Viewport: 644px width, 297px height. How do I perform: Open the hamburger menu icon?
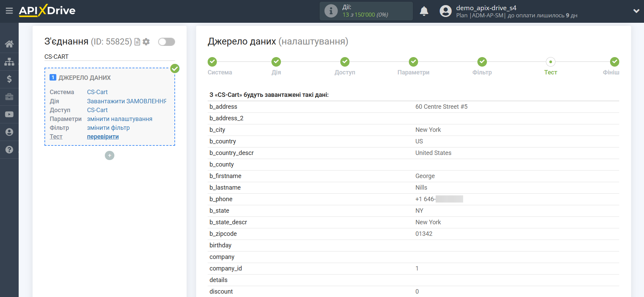pyautogui.click(x=9, y=11)
